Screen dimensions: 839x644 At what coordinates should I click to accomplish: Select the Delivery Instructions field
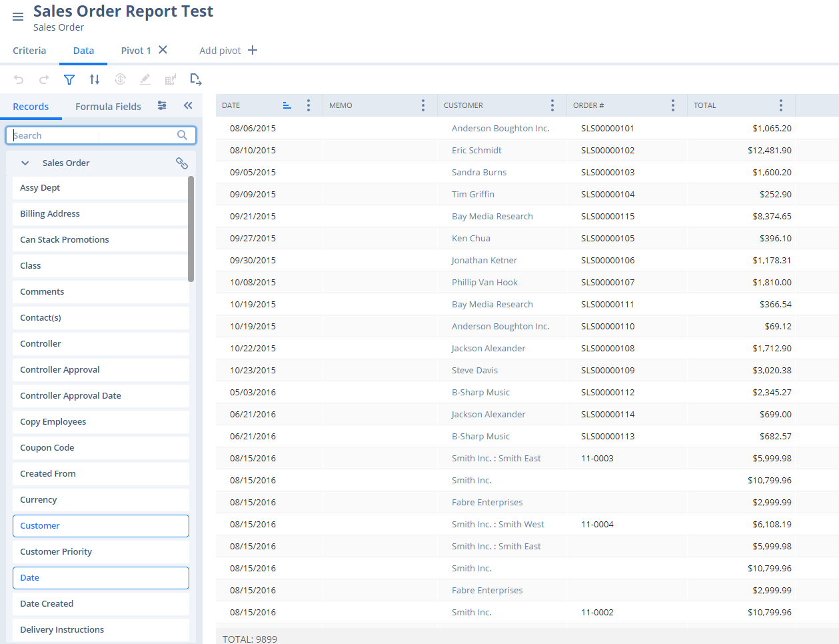pos(101,630)
